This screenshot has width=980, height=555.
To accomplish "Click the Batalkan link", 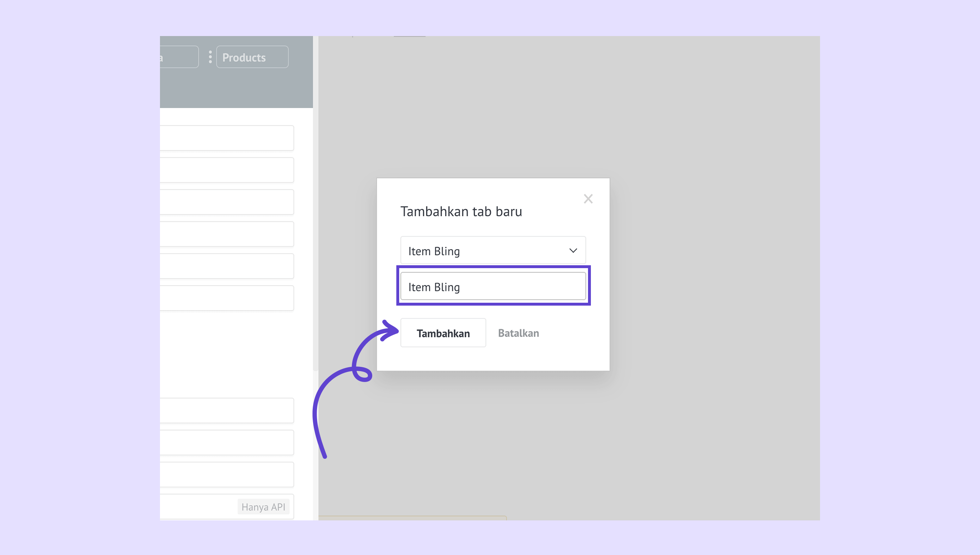I will click(518, 333).
